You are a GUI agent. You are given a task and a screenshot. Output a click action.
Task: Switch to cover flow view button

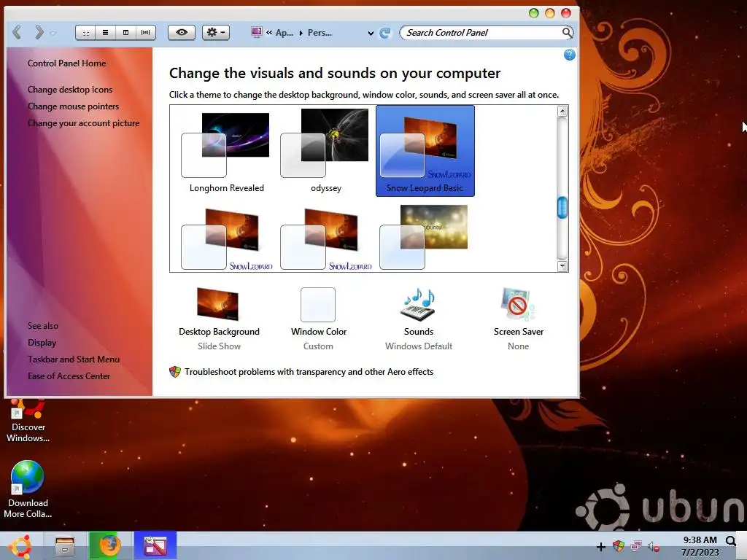coord(145,32)
